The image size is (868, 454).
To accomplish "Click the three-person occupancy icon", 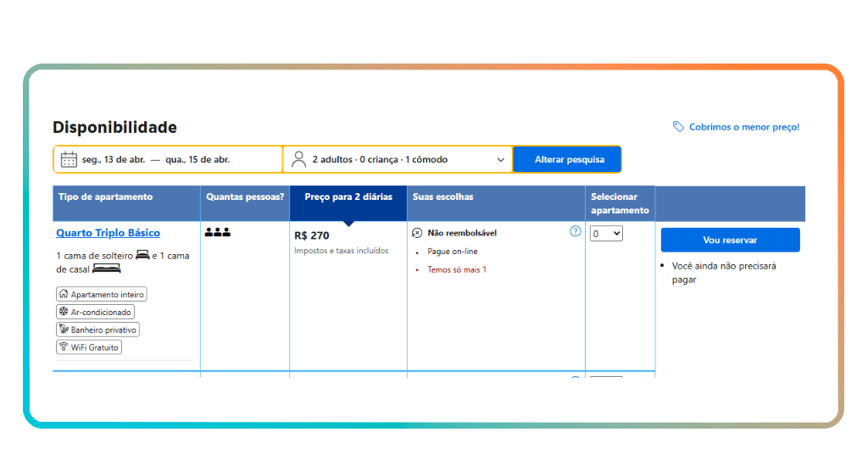I will 218,232.
